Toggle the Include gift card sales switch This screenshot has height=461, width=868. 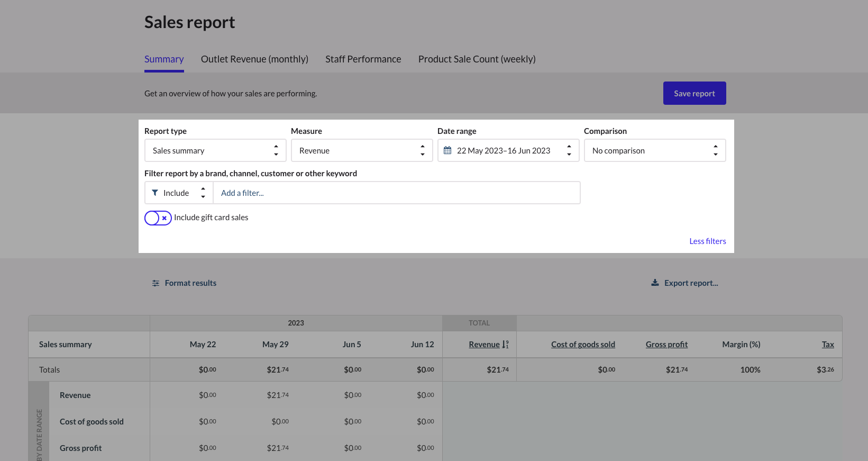158,218
